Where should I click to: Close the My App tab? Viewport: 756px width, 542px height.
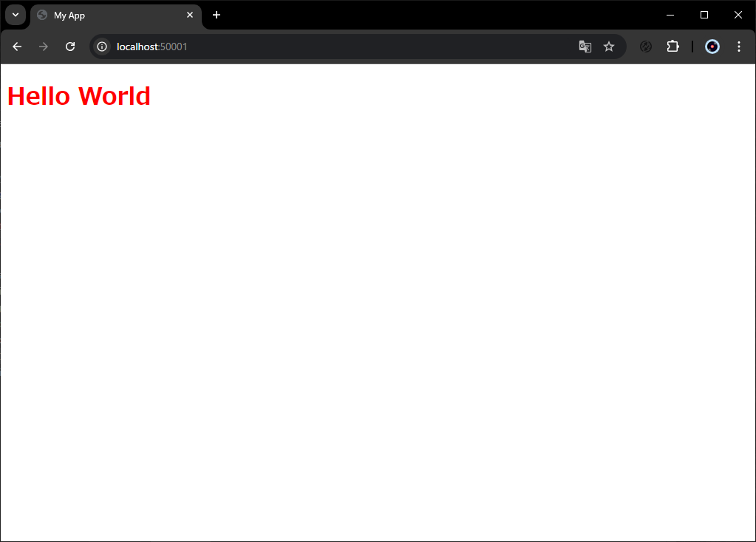(190, 15)
